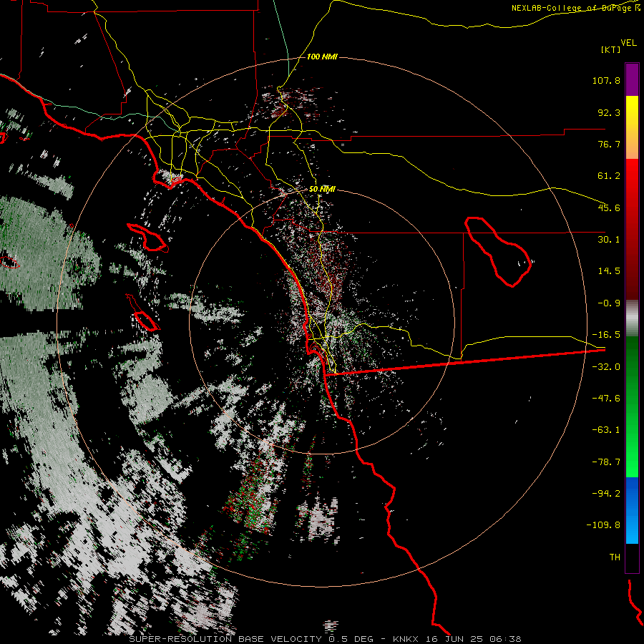Click the 16 JUN 25 06:38 timestamp
The height and width of the screenshot is (644, 644).
click(x=472, y=639)
